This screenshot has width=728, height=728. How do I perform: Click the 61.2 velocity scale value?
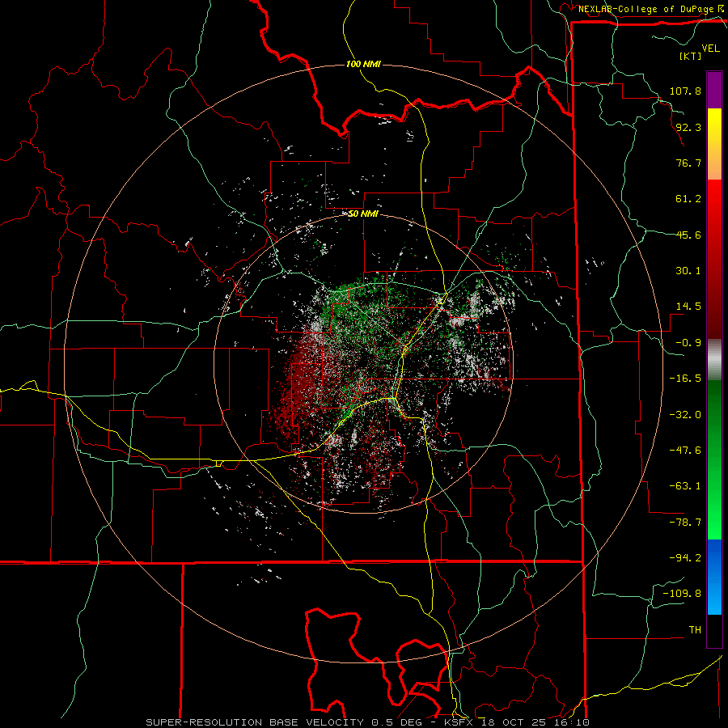pos(688,199)
